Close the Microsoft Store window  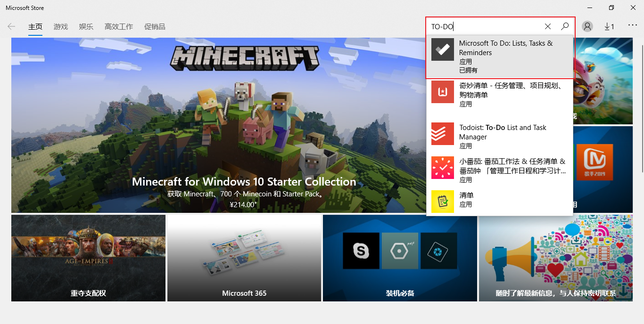coord(633,8)
